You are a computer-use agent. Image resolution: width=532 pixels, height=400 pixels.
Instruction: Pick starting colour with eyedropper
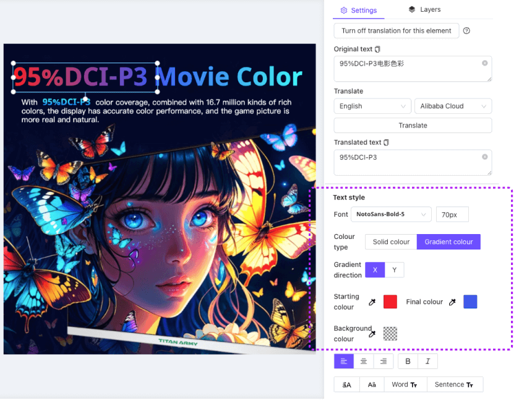click(x=372, y=302)
